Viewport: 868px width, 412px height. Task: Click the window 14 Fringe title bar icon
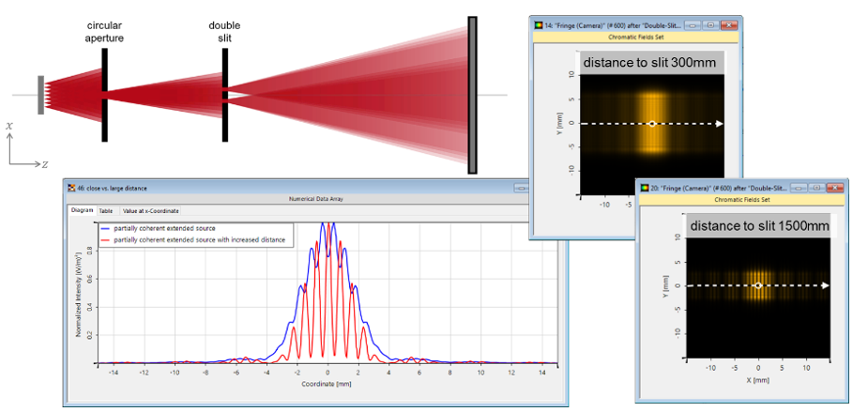tap(538, 24)
